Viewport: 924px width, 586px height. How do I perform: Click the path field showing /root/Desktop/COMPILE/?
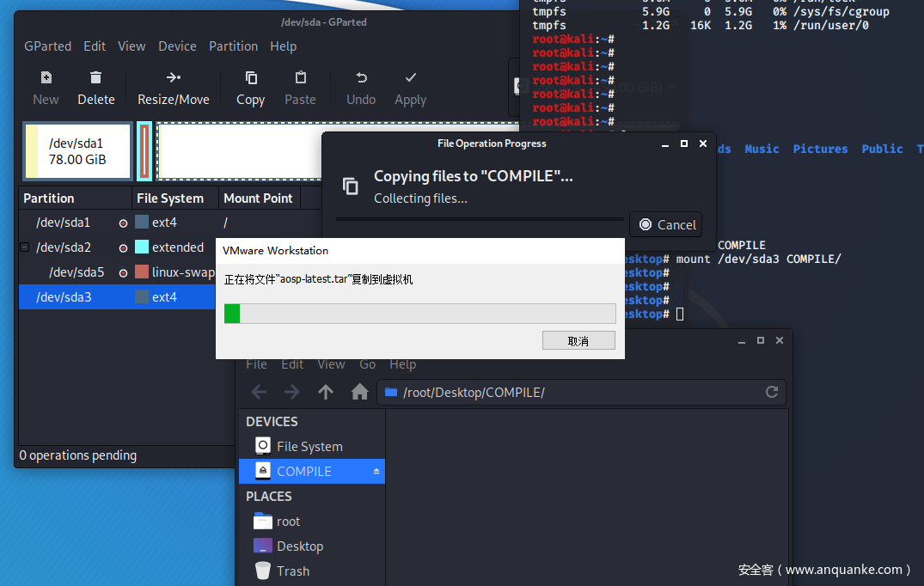point(567,393)
